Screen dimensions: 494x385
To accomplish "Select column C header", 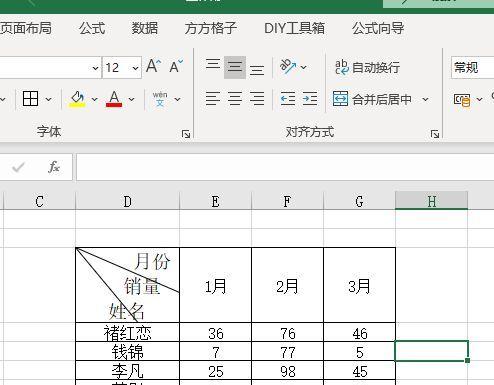I will point(40,201).
